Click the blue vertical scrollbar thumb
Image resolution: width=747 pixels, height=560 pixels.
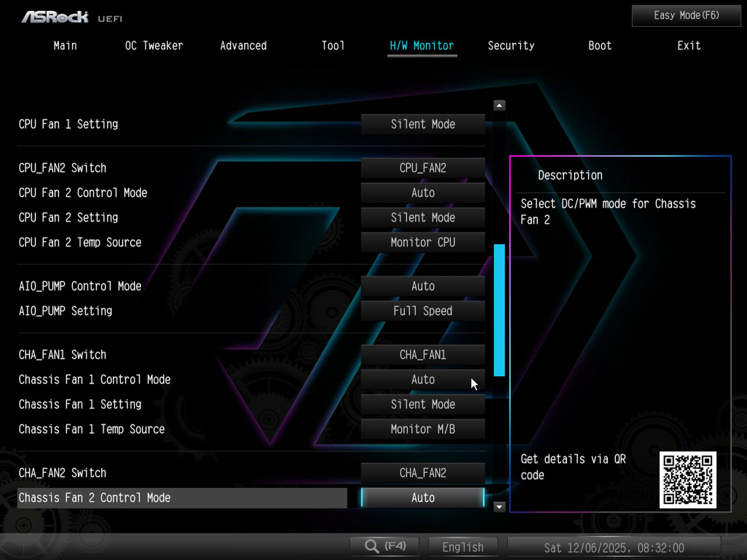point(499,310)
